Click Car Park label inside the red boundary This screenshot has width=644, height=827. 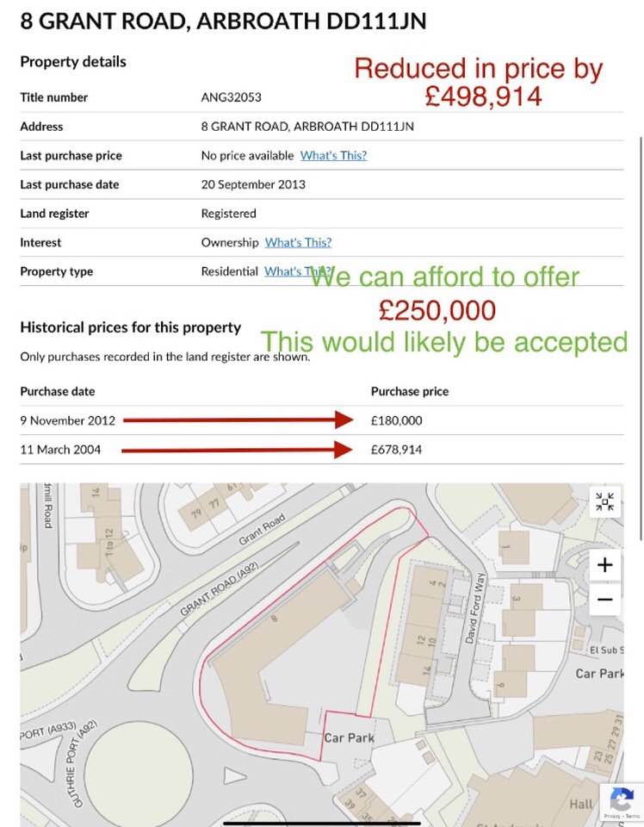350,737
